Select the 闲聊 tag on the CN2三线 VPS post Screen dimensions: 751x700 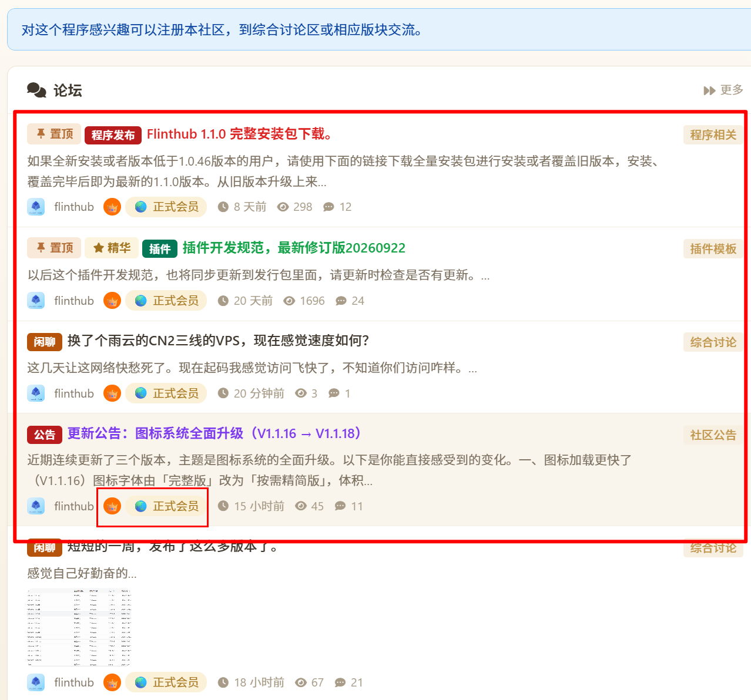(45, 342)
